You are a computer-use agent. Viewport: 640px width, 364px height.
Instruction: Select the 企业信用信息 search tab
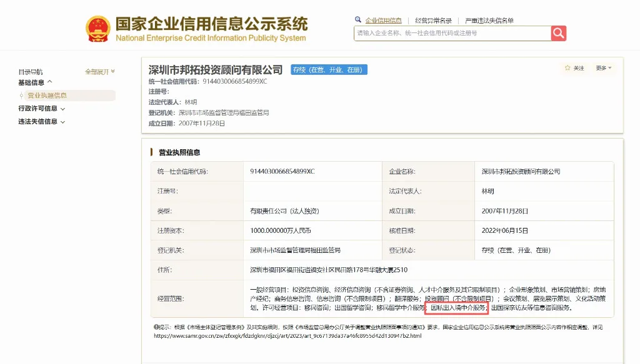pyautogui.click(x=383, y=21)
